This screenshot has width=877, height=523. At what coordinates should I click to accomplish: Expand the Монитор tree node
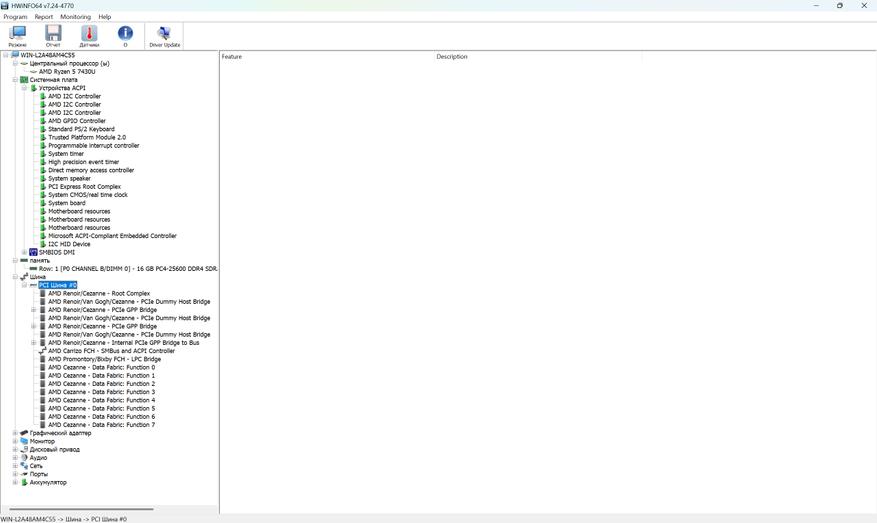tap(15, 441)
